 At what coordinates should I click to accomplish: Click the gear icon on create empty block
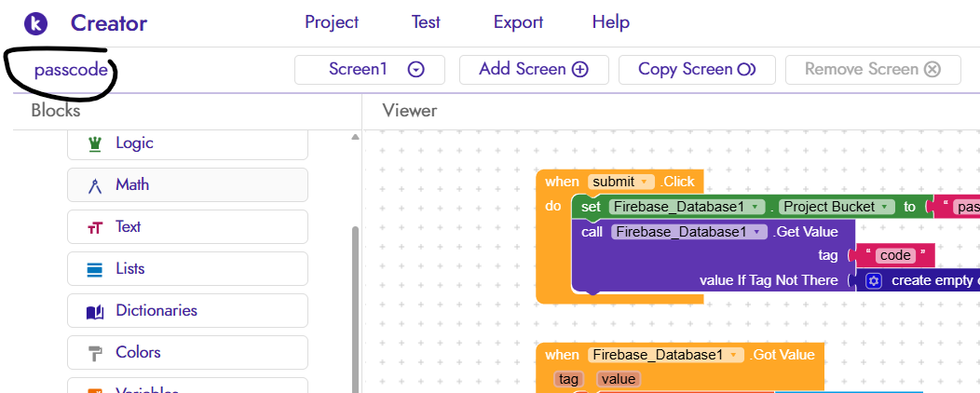tap(874, 280)
